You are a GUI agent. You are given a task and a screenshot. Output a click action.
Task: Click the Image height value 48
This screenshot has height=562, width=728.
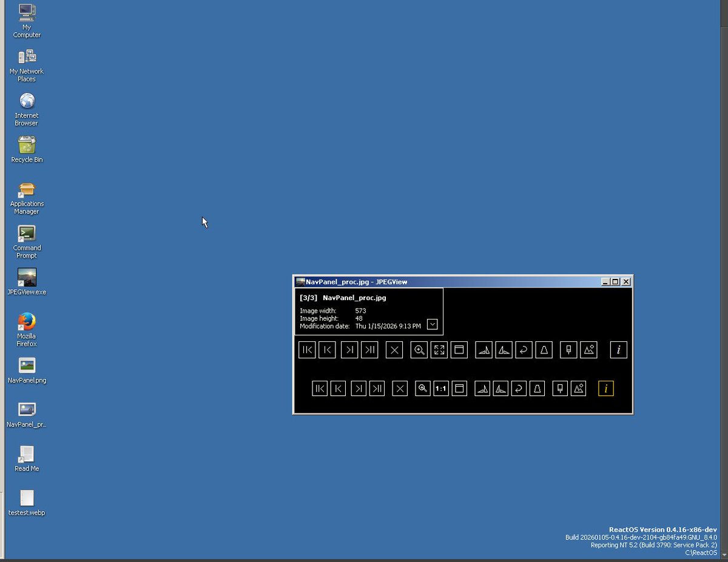point(359,318)
